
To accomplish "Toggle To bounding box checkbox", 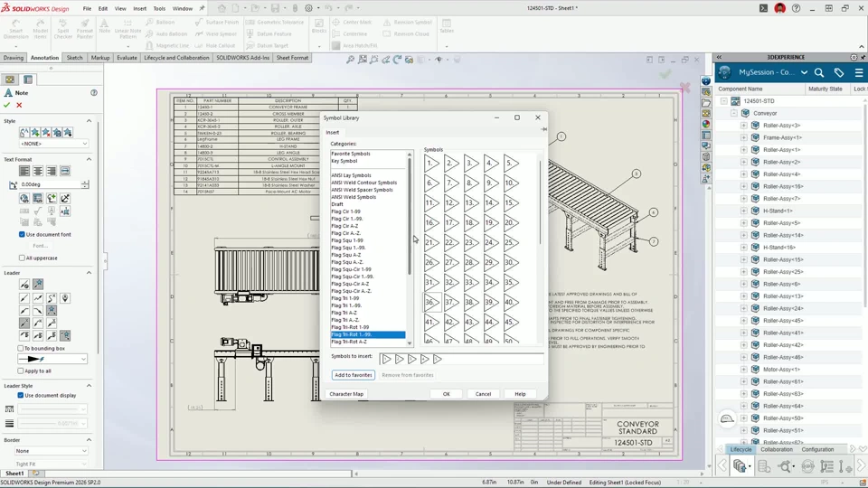I will [21, 349].
